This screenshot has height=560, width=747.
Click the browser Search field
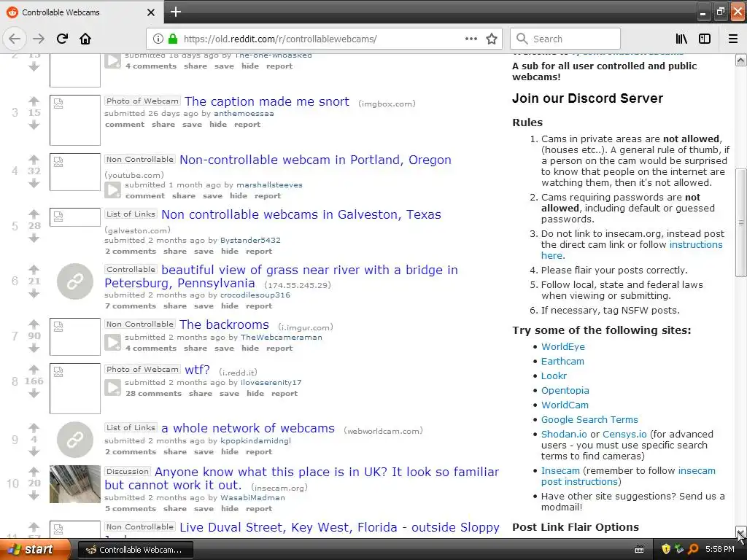coord(565,39)
